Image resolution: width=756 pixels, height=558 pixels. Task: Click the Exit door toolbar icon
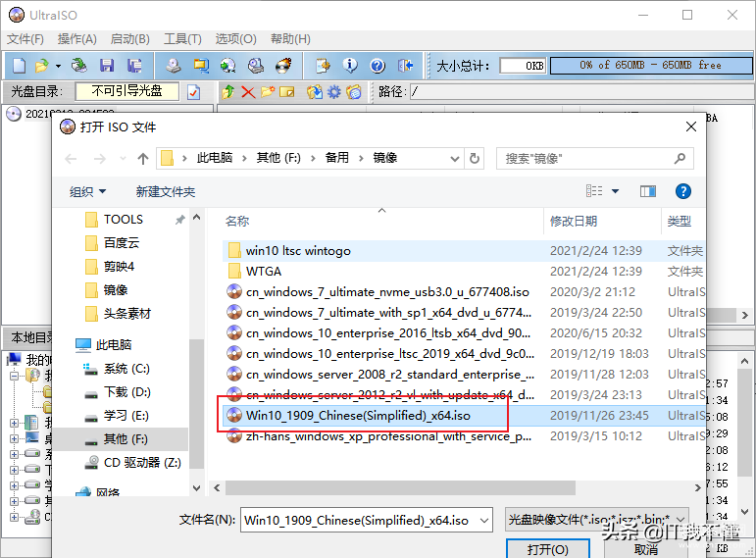coord(406,65)
